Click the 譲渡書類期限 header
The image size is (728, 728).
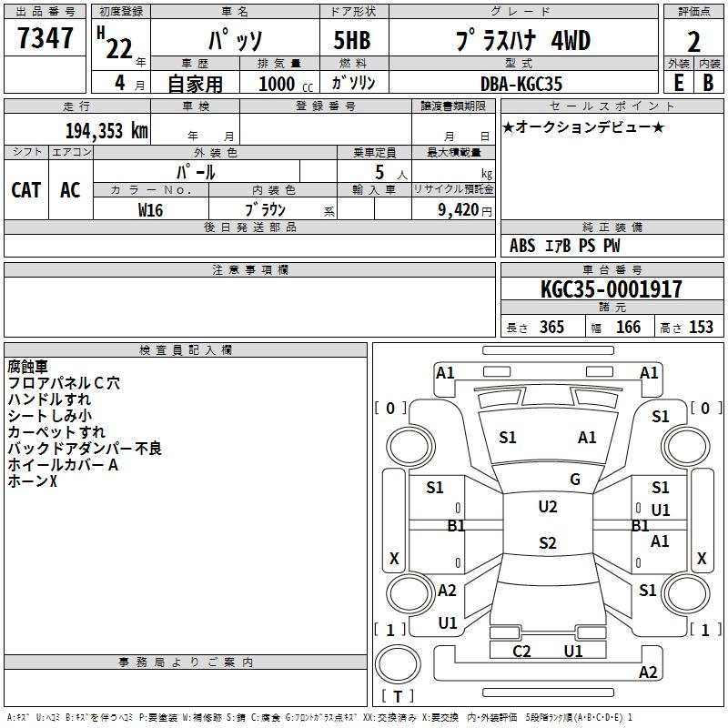(x=453, y=106)
